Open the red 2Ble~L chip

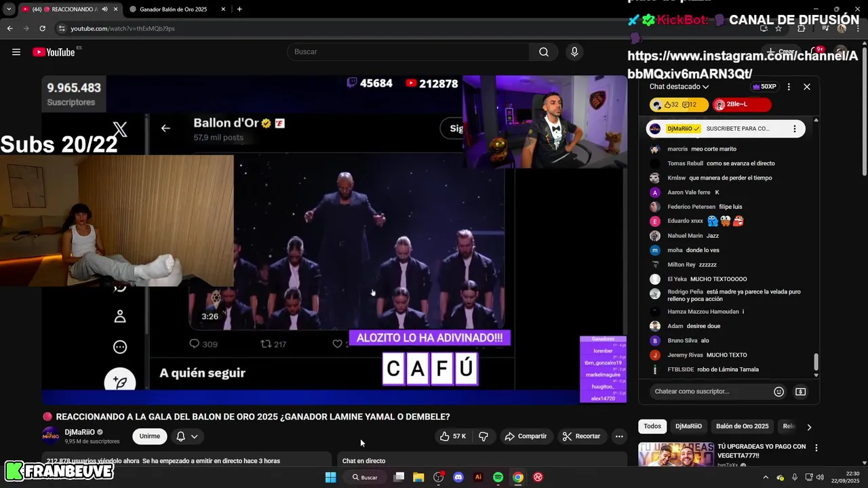coord(741,105)
